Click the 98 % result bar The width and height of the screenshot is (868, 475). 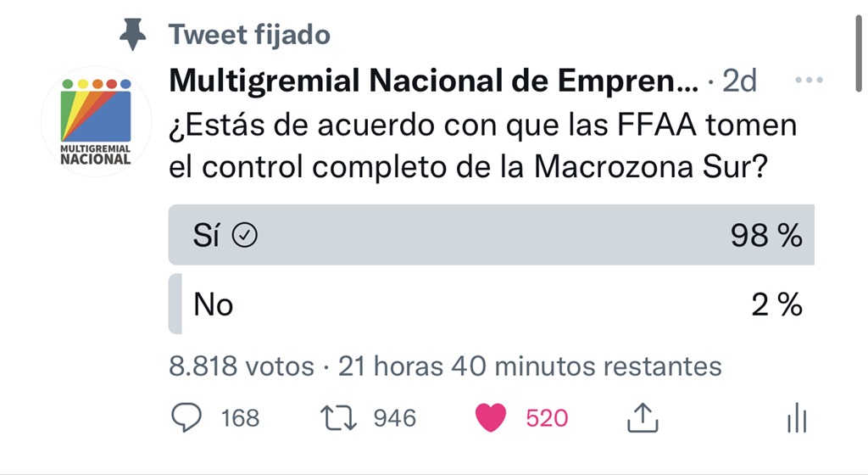[x=491, y=235]
